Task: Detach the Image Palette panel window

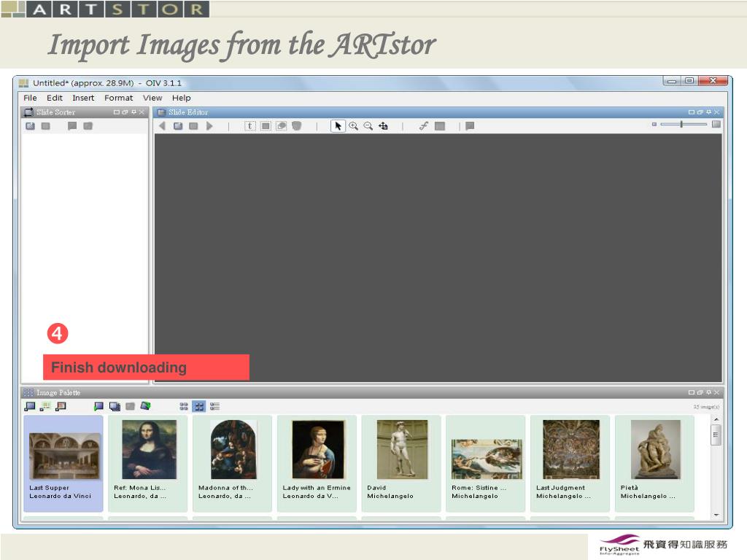Action: tap(700, 392)
